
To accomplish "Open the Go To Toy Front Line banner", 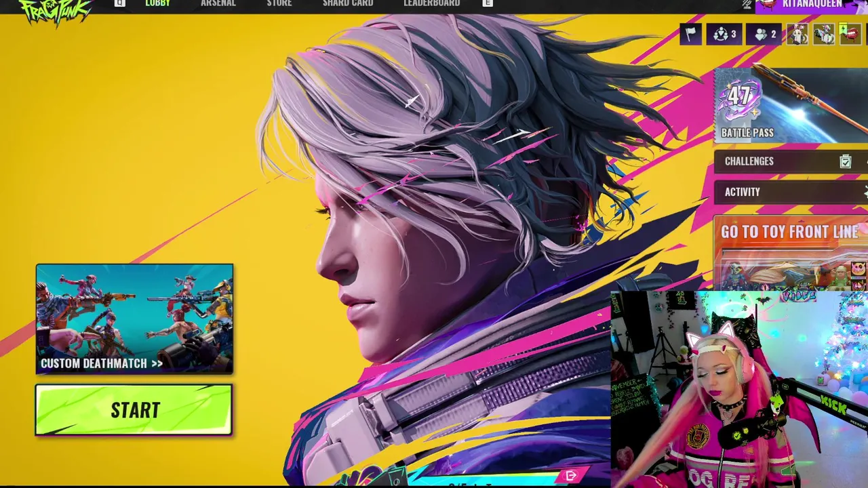I will [791, 253].
